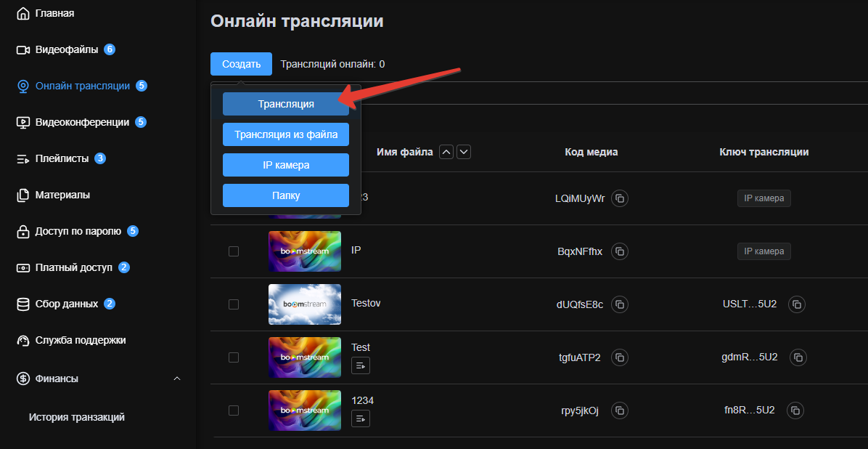
Task: Click the Сбор данных database icon
Action: coord(22,304)
